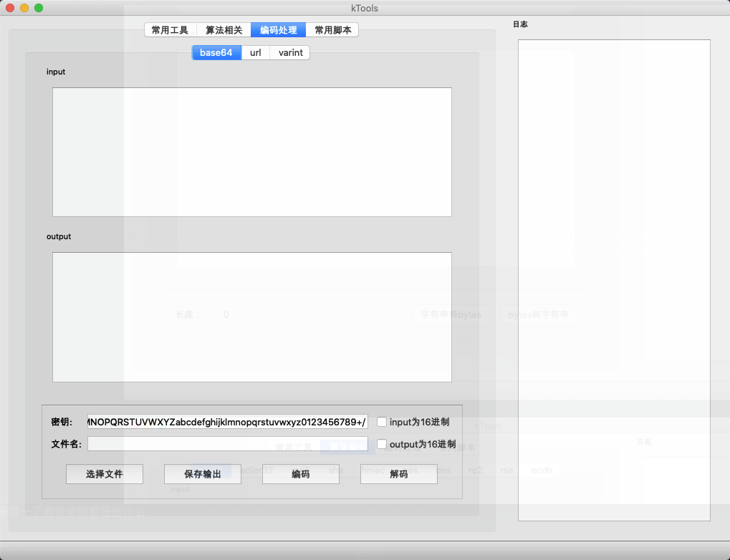Click the input label text
Screen dimensions: 730x560
click(56, 72)
